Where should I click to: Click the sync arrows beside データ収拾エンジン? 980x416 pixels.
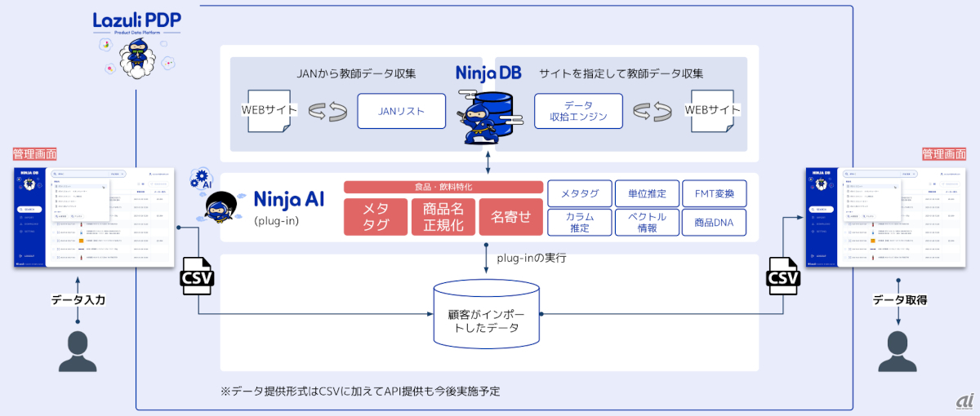pos(653,111)
